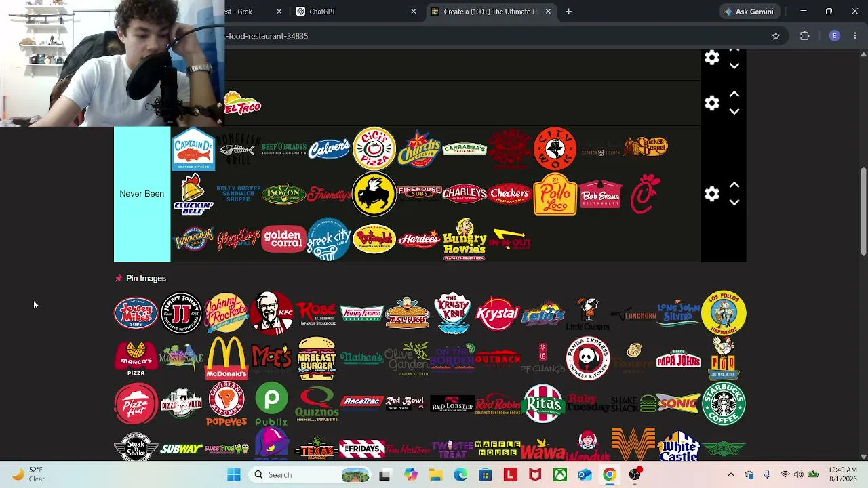Click the Never Been tier label
868x488 pixels.
coord(142,194)
